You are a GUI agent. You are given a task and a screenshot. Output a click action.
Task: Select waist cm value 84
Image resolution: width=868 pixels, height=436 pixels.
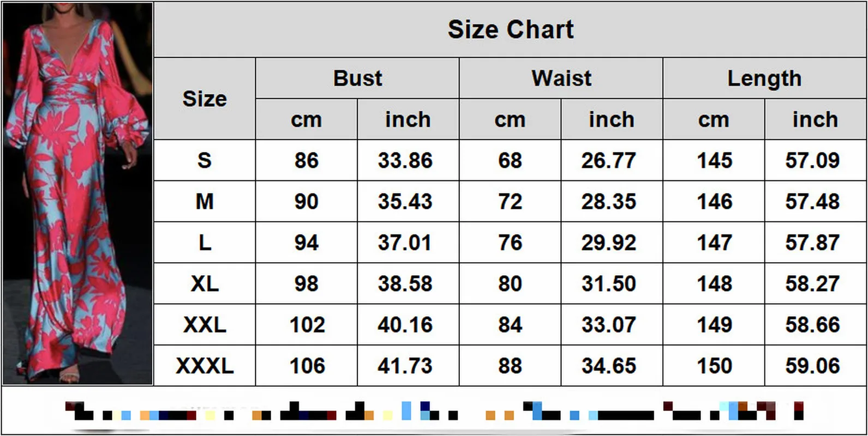point(510,325)
